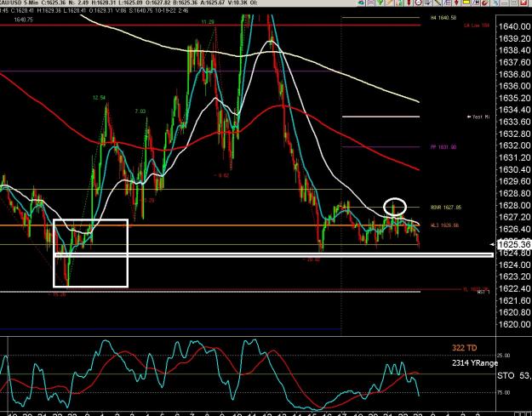Viewport: 532px width, 416px height.
Task: Click the 1622.40 price axis label
Action: coord(514,288)
